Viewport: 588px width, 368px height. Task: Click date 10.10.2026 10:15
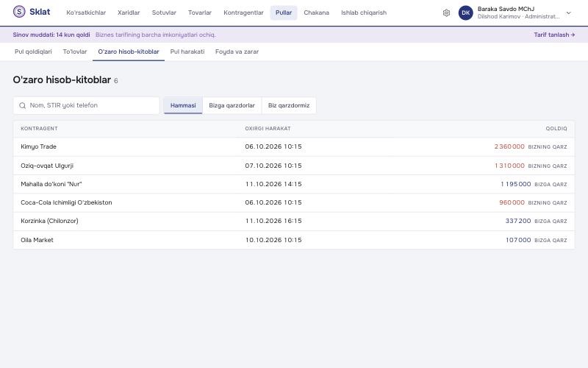point(273,240)
